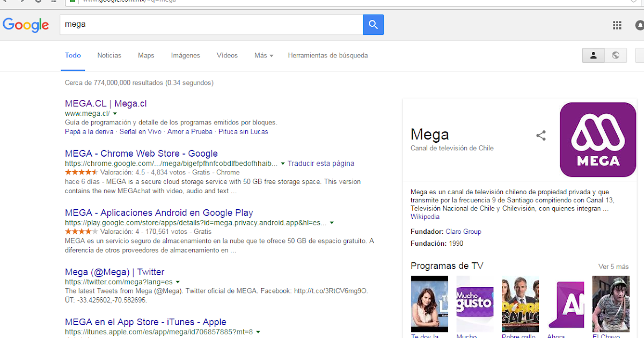Open the Wikipedia link in the knowledge panel
Viewport: 644px width, 338px height.
pos(425,217)
